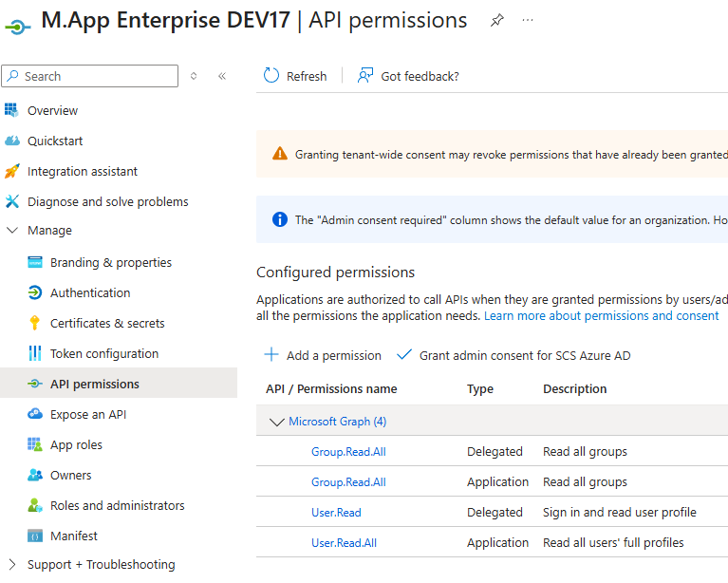This screenshot has height=583, width=728.
Task: Click the Certificates & secrets key icon
Action: coord(35,323)
